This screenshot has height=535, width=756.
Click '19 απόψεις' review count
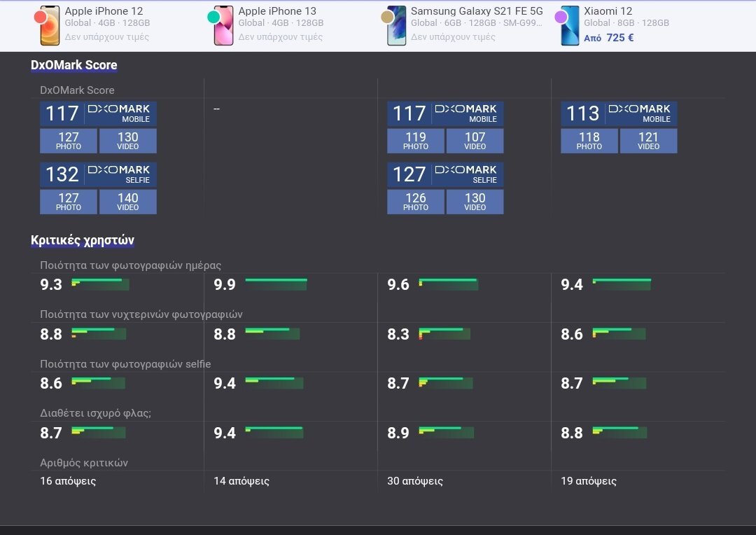point(589,481)
